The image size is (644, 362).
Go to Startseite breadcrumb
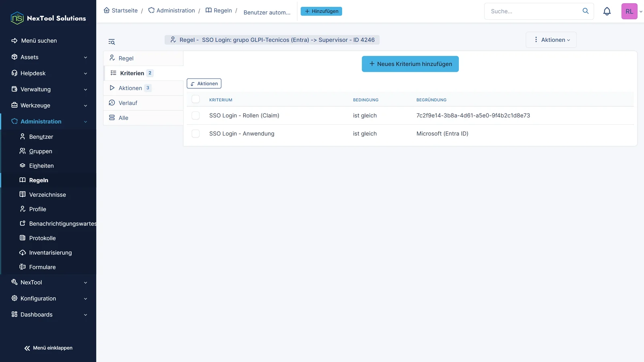click(x=121, y=10)
